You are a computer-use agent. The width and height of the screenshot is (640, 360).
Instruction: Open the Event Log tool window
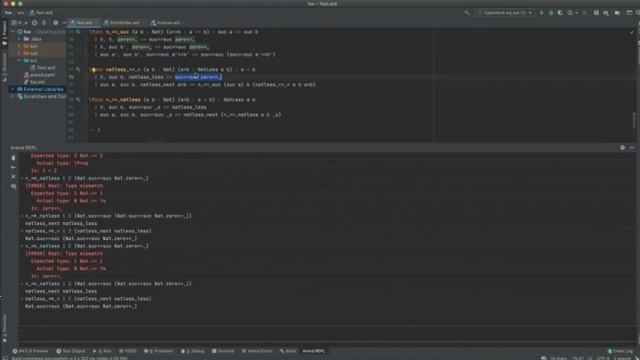tap(620, 351)
